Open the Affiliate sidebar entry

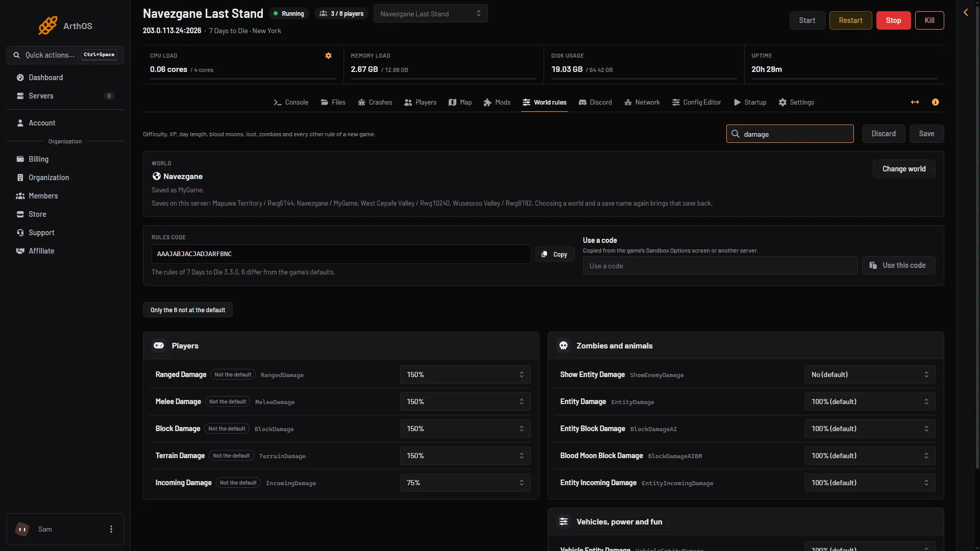tap(65, 251)
